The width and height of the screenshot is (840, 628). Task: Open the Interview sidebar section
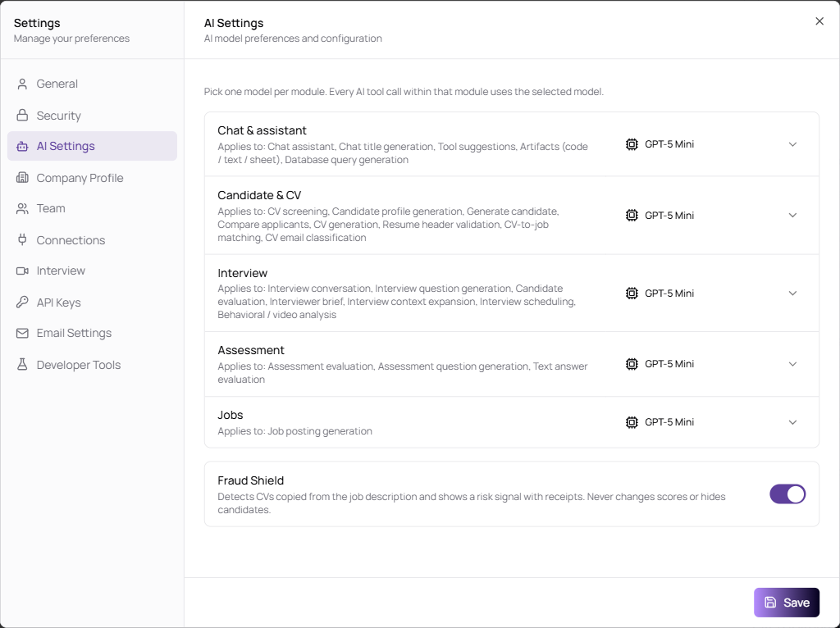pyautogui.click(x=92, y=271)
